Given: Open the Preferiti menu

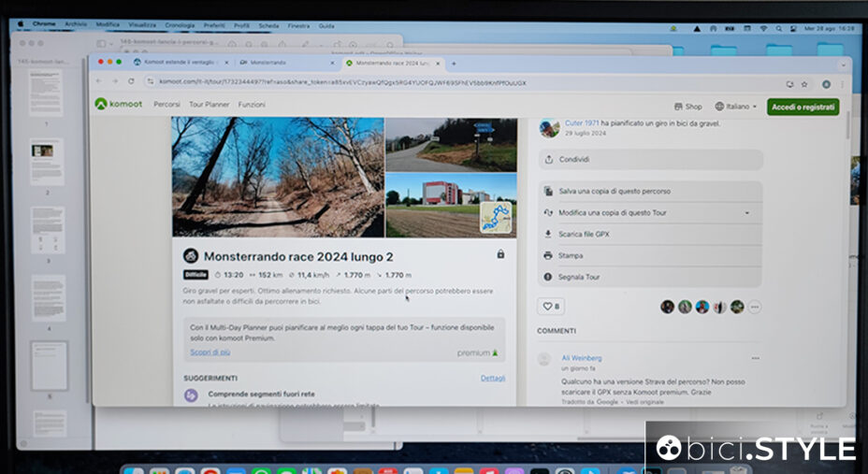Looking at the screenshot, I should coord(214,25).
